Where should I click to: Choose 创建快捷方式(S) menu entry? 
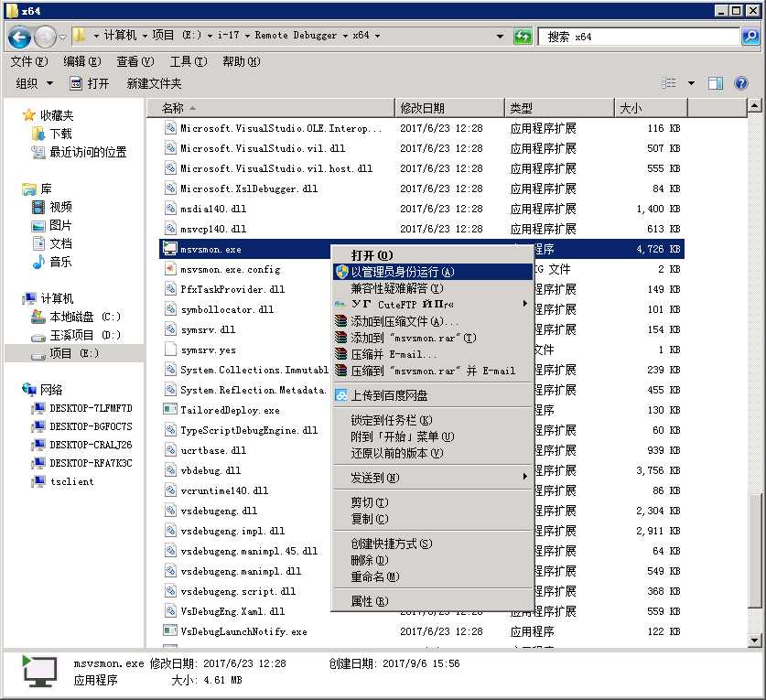point(432,544)
